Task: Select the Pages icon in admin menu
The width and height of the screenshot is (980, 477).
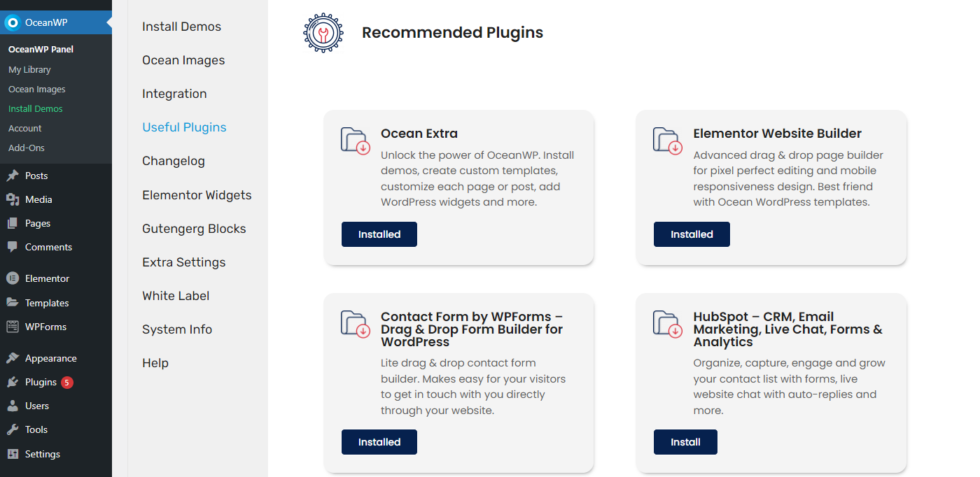Action: coord(13,223)
